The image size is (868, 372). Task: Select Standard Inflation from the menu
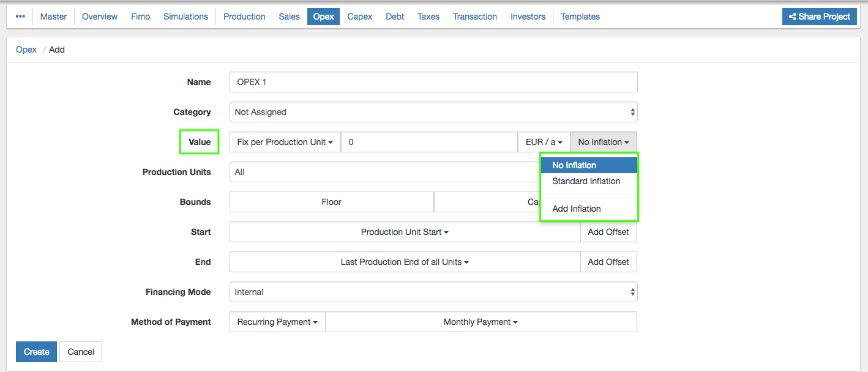(x=586, y=181)
